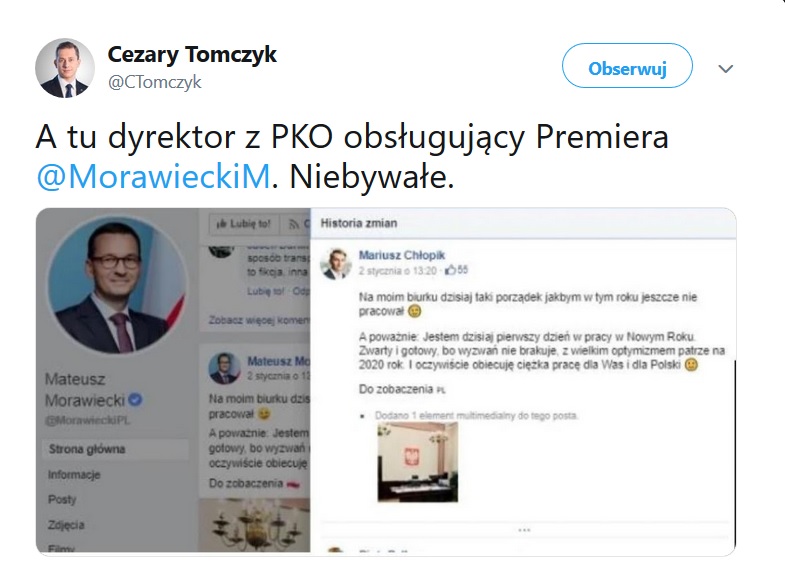The image size is (785, 573).
Task: Click the Obserwuj follow button
Action: point(627,68)
